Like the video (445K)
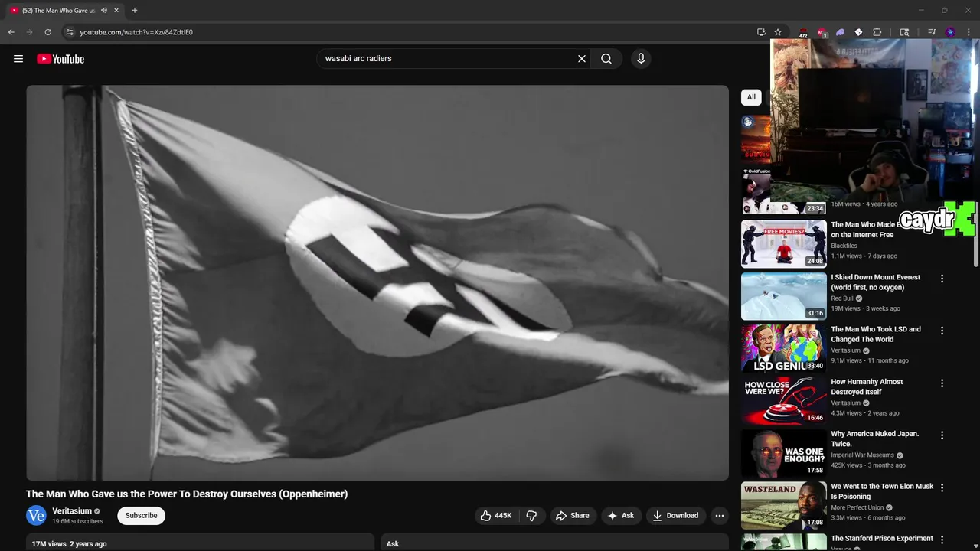The height and width of the screenshot is (551, 980). pyautogui.click(x=495, y=516)
